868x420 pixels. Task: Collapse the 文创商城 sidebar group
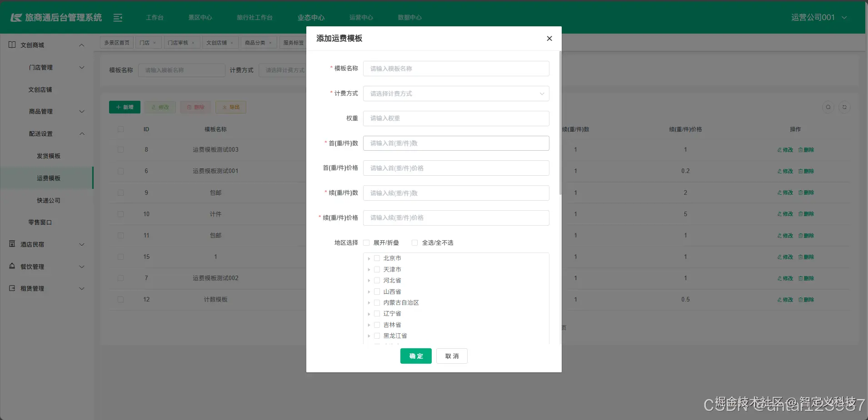tap(47, 45)
